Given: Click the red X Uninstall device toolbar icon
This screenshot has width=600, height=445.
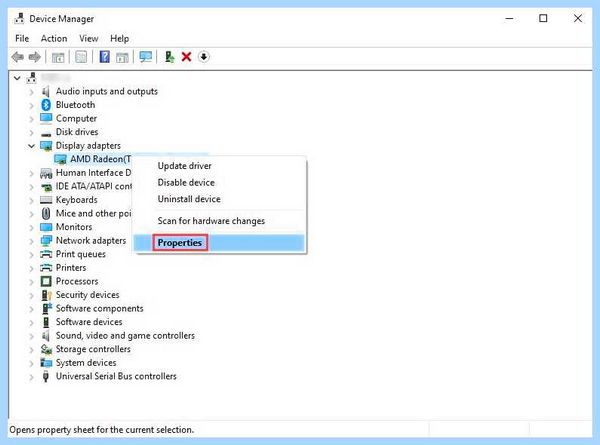Looking at the screenshot, I should pos(186,57).
